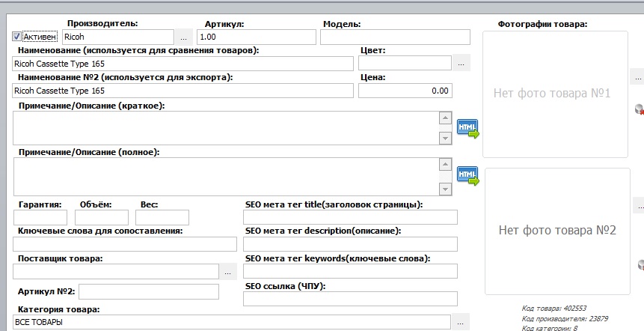The image size is (644, 331).
Task: Click the SEO meta description field
Action: tap(350, 244)
